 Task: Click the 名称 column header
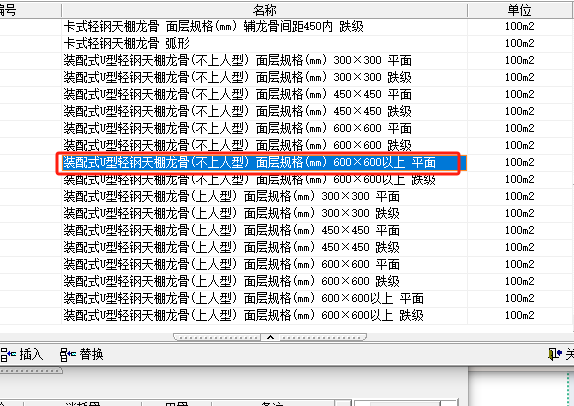tap(264, 10)
